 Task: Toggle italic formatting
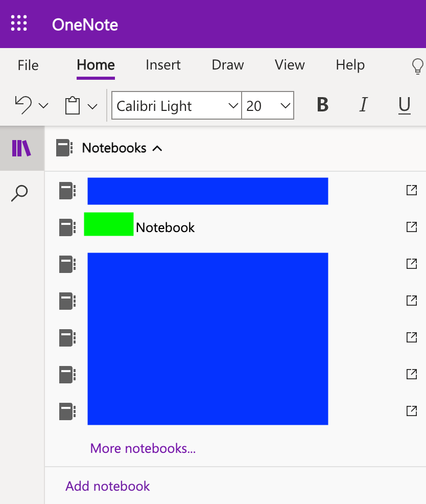click(x=363, y=105)
